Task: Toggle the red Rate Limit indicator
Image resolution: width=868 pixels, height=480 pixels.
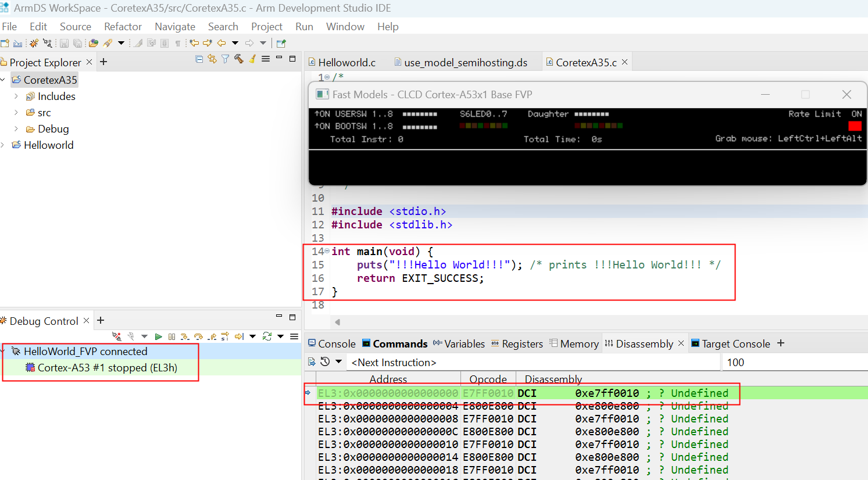Action: pyautogui.click(x=854, y=126)
